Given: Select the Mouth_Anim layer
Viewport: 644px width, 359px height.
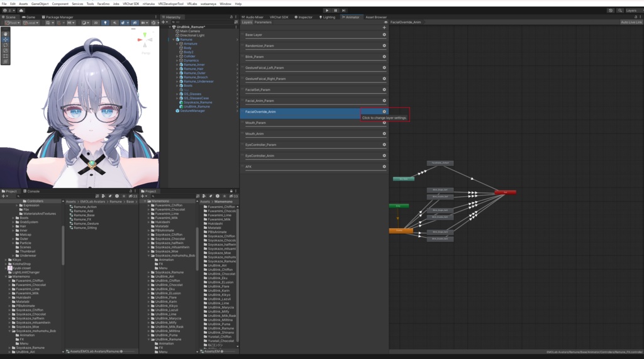Looking at the screenshot, I should [x=313, y=133].
